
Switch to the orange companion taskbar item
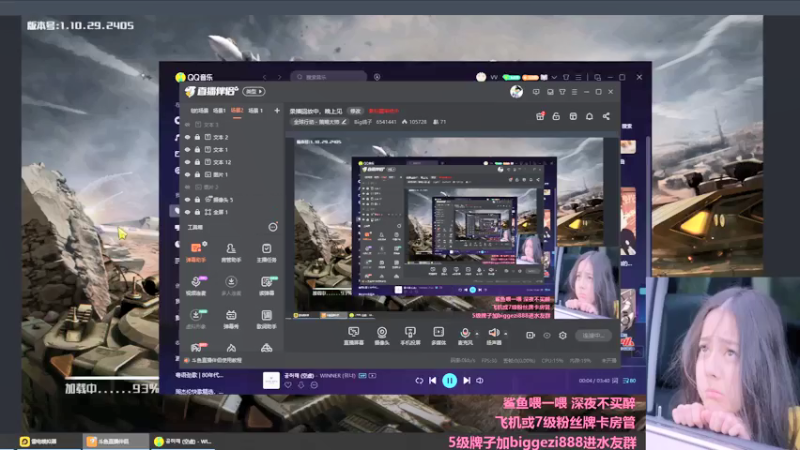[115, 441]
